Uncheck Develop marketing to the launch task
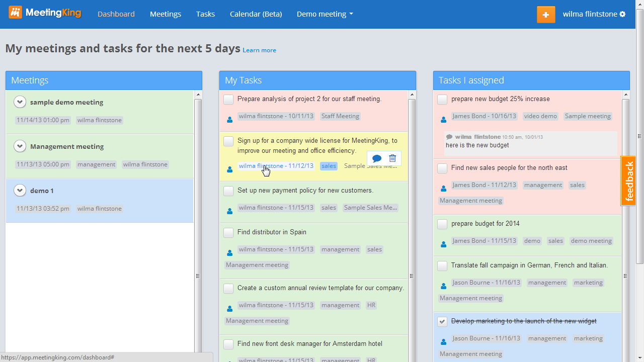This screenshot has height=362, width=644. click(442, 322)
